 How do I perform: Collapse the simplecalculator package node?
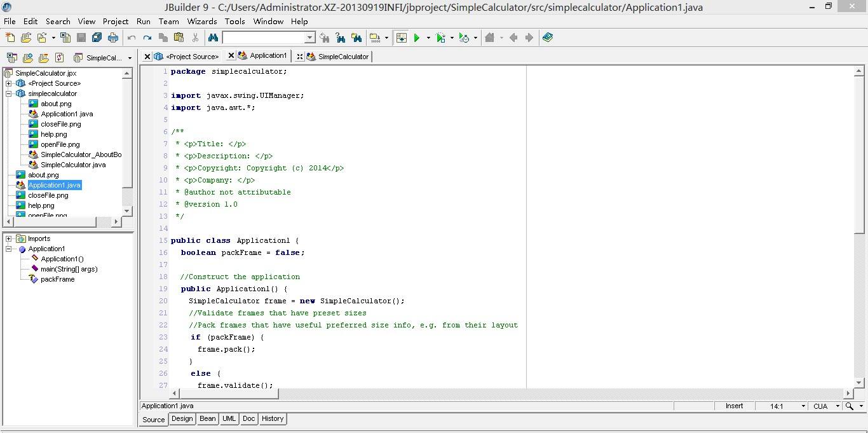[x=9, y=93]
